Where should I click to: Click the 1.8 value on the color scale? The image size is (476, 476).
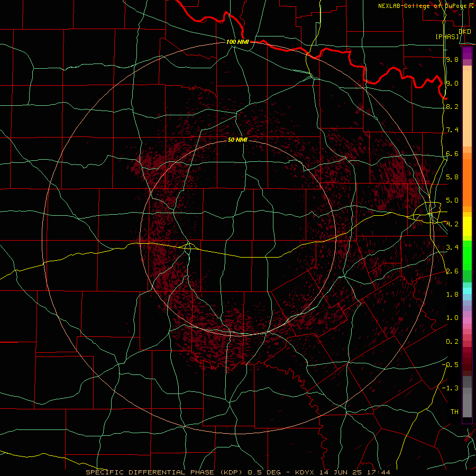(x=452, y=295)
